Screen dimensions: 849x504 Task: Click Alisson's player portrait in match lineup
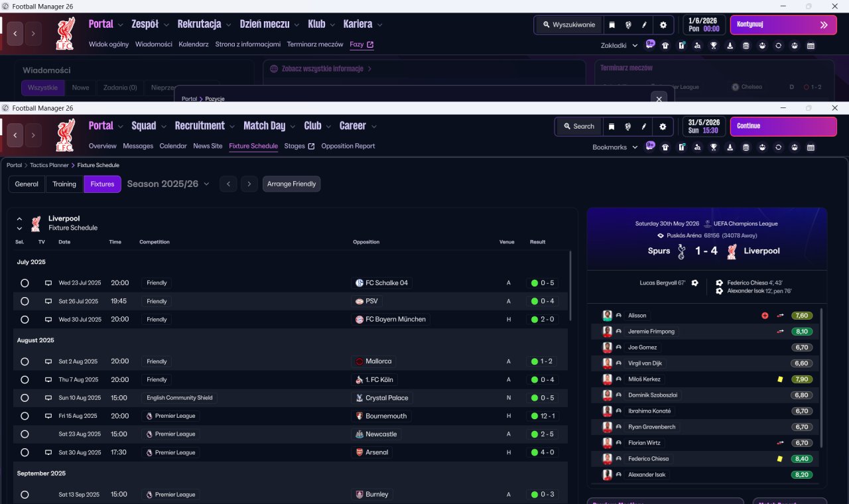pos(607,316)
